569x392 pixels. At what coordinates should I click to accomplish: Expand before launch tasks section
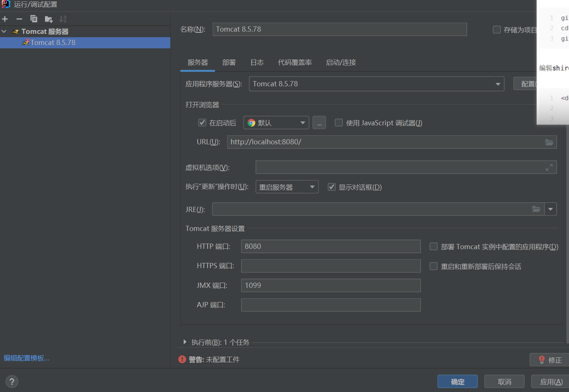point(185,342)
